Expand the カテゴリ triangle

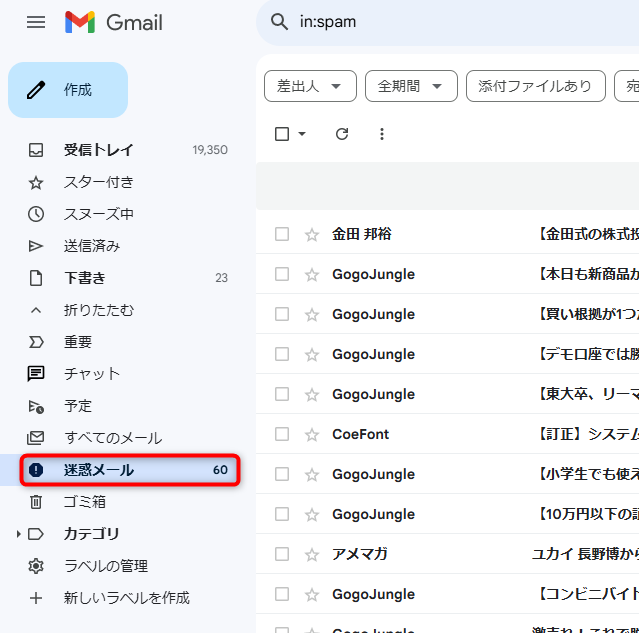[18, 534]
